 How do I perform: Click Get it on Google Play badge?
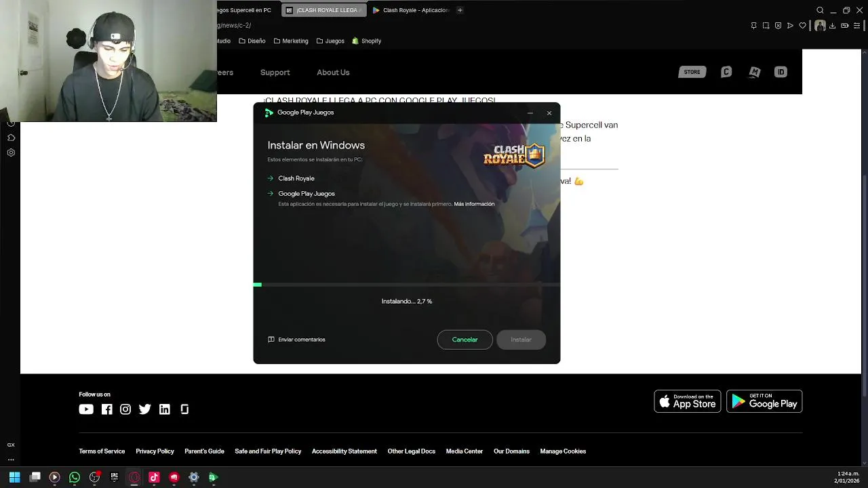[764, 401]
